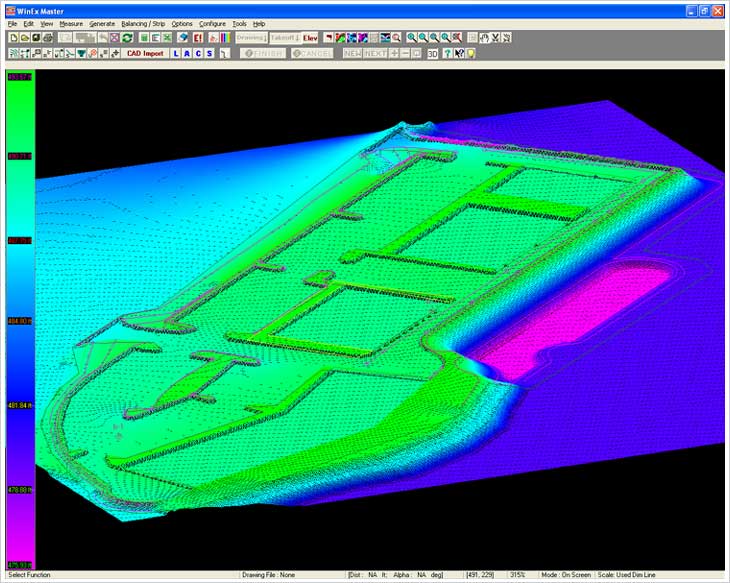The image size is (730, 583).
Task: Click the green Excel export icon
Action: pyautogui.click(x=167, y=38)
